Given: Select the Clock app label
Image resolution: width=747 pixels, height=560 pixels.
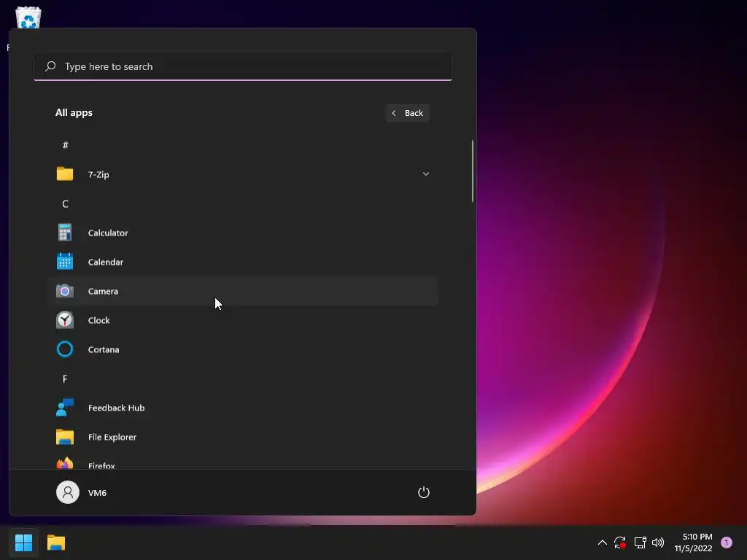Looking at the screenshot, I should pyautogui.click(x=99, y=320).
